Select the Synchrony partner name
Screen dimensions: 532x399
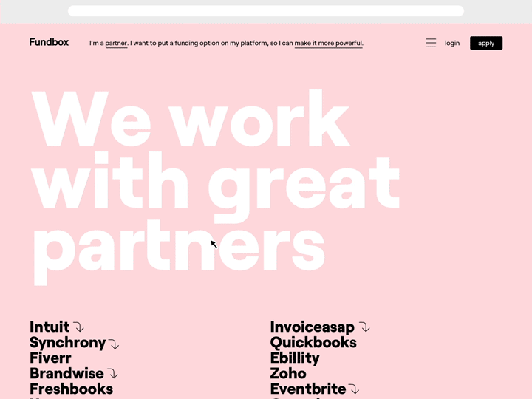(x=68, y=343)
